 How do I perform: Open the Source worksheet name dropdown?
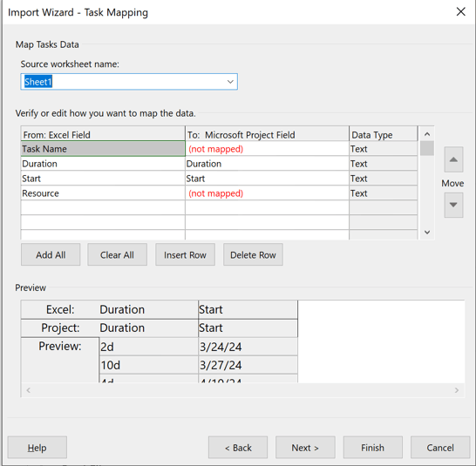click(x=230, y=82)
